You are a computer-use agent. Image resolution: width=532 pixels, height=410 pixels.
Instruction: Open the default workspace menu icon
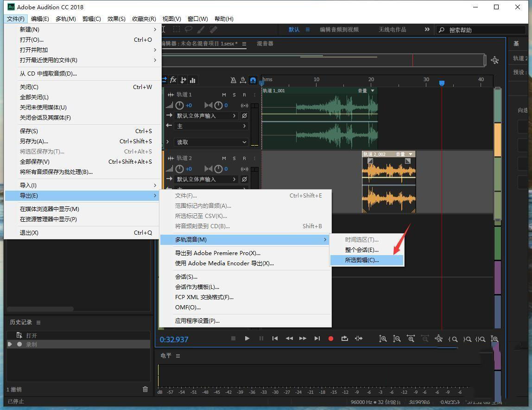(307, 30)
